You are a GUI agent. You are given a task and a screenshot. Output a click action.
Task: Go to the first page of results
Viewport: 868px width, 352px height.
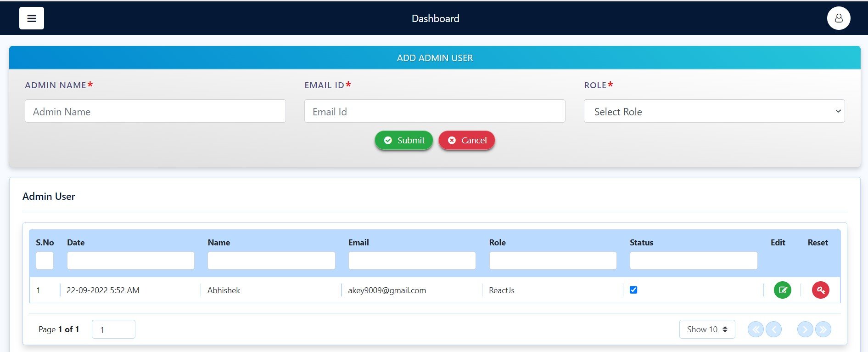pos(756,329)
